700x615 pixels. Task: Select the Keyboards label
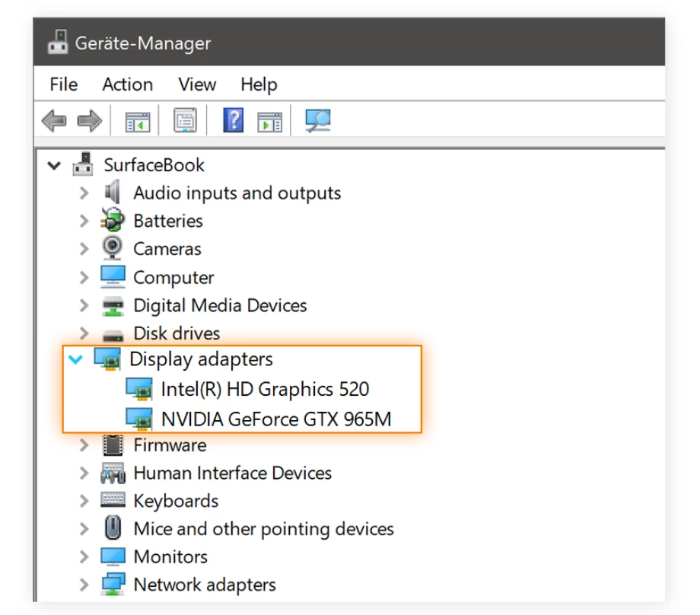click(176, 501)
